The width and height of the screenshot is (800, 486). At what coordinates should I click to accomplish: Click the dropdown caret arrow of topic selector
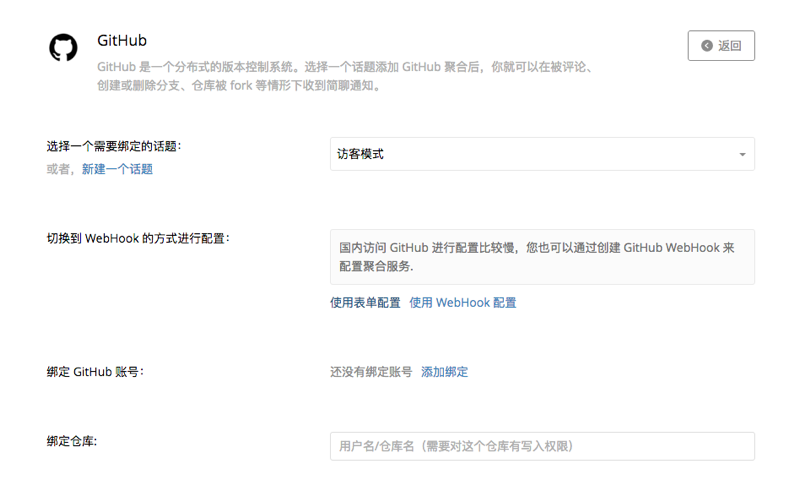coord(742,155)
